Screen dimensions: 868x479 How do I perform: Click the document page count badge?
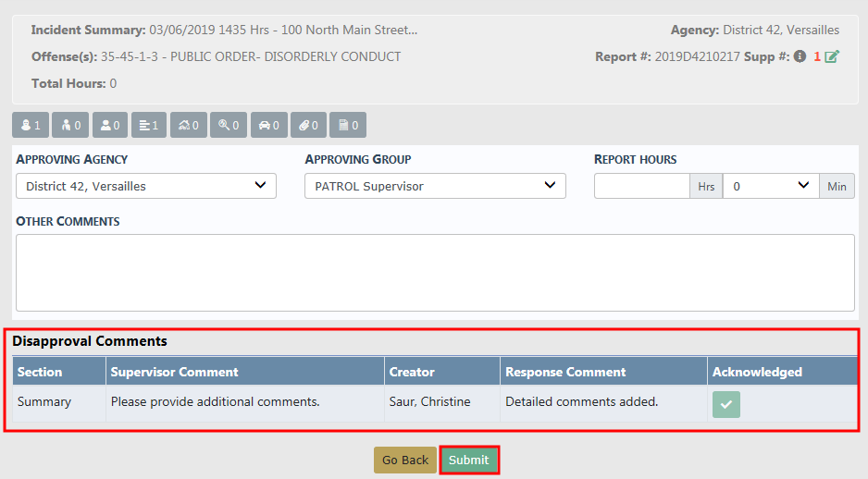click(x=348, y=125)
